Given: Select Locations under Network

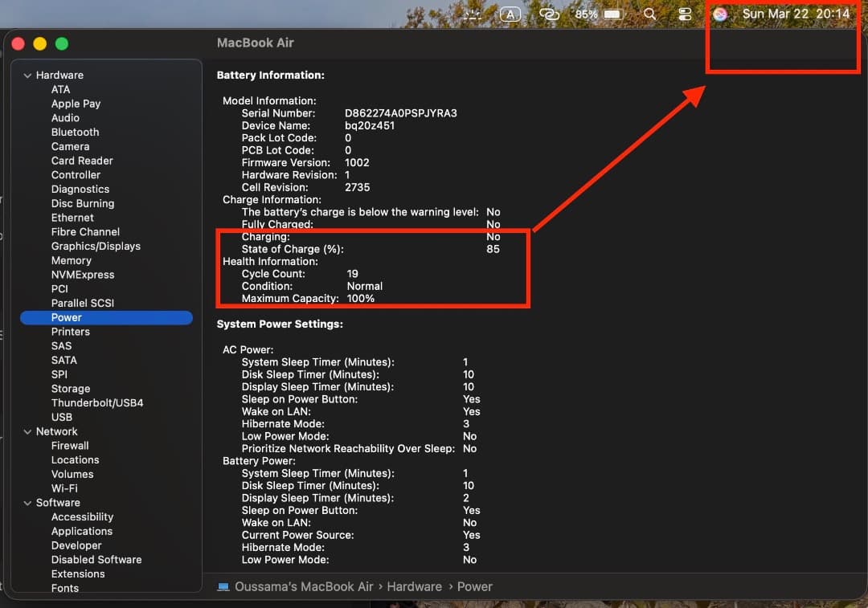Looking at the screenshot, I should 76,460.
